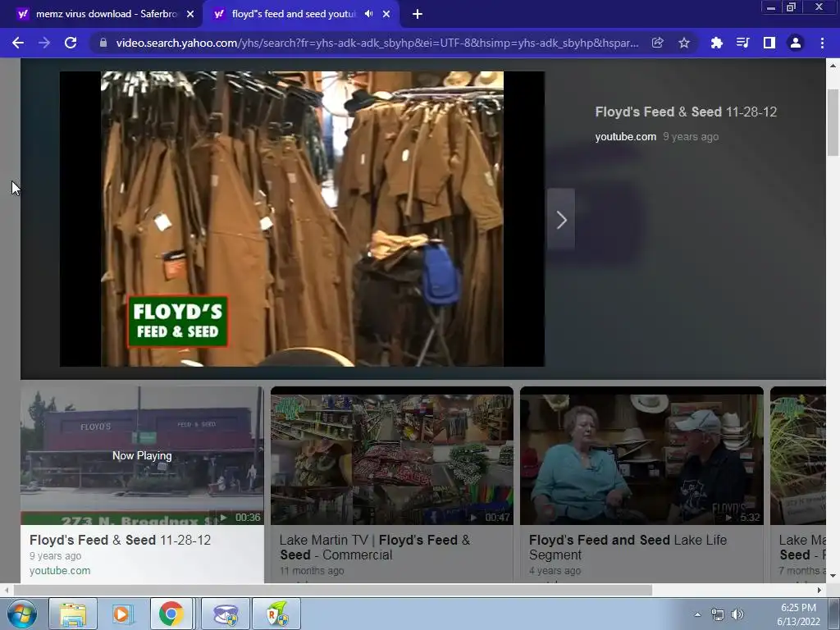
Task: Go back to the previous page
Action: tap(18, 43)
